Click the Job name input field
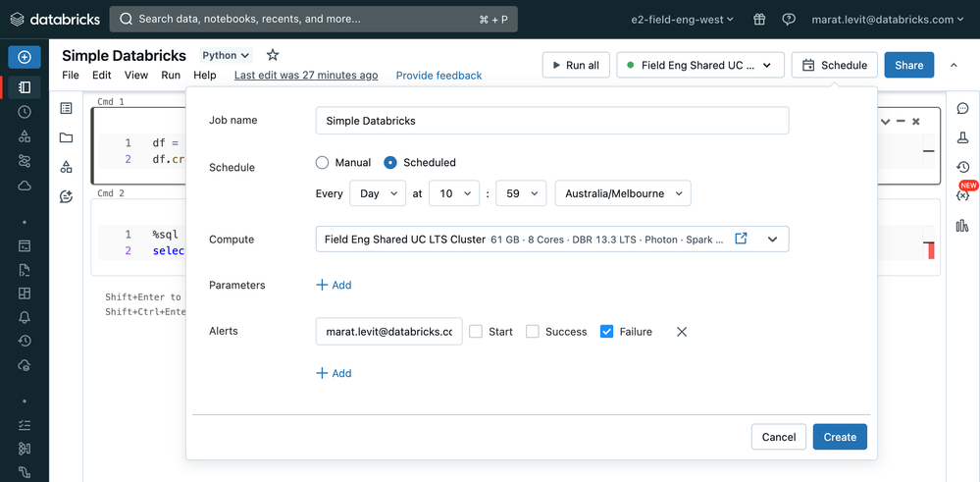Image resolution: width=980 pixels, height=482 pixels. [x=551, y=121]
